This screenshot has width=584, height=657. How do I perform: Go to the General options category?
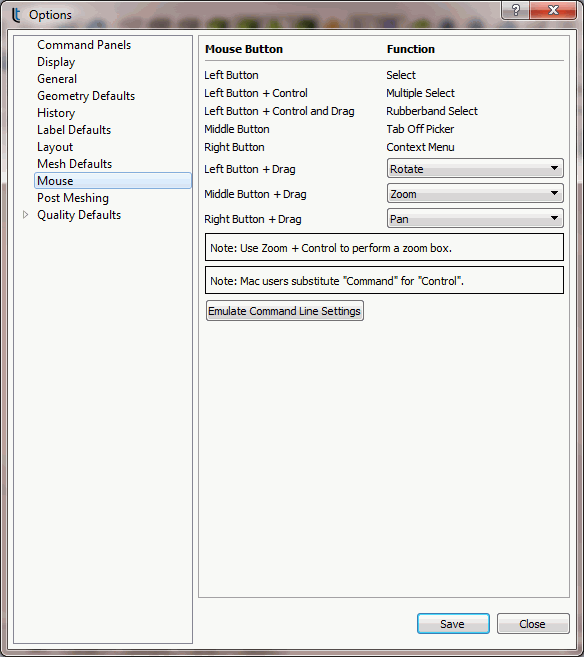(x=57, y=79)
